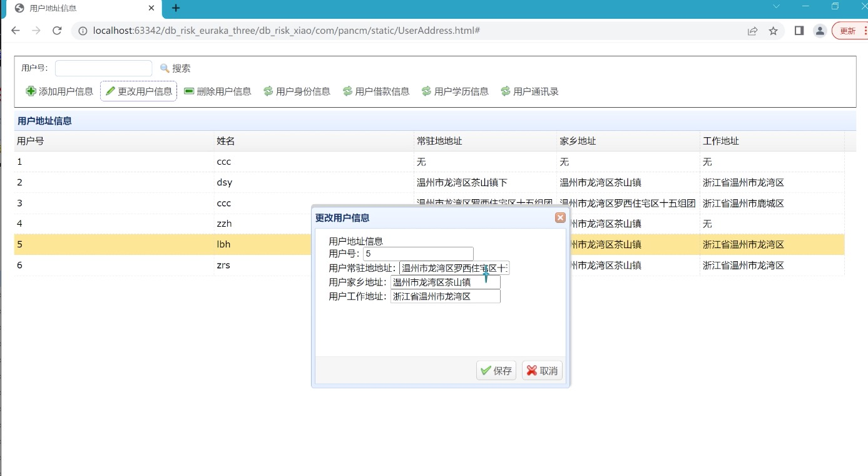Close the 更改用户信息 dialog with X
The image size is (868, 476).
560,217
